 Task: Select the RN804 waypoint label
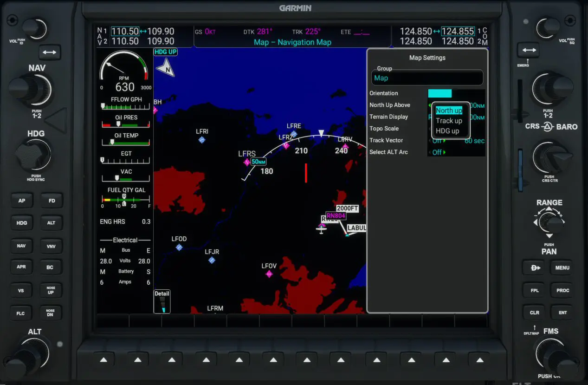tap(336, 216)
